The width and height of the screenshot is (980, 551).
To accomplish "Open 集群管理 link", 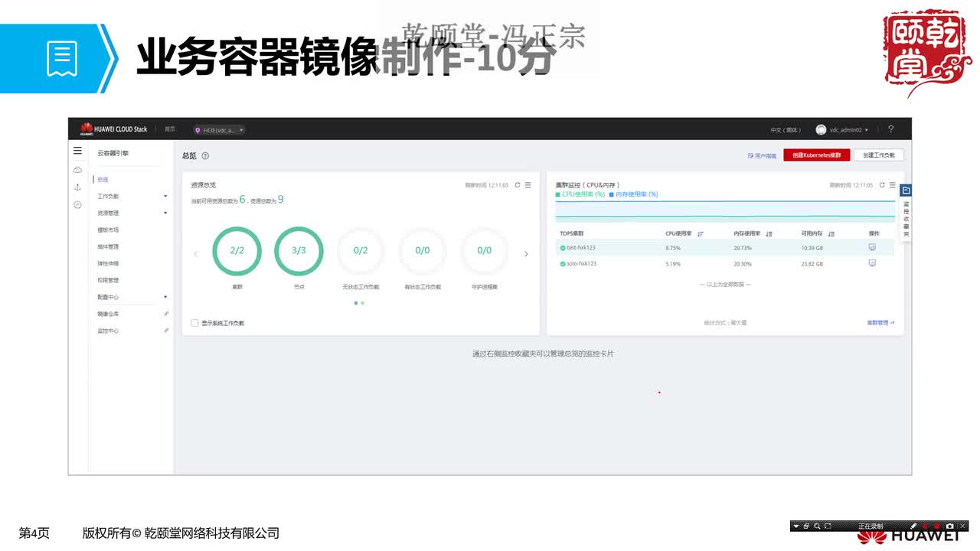I will (880, 323).
